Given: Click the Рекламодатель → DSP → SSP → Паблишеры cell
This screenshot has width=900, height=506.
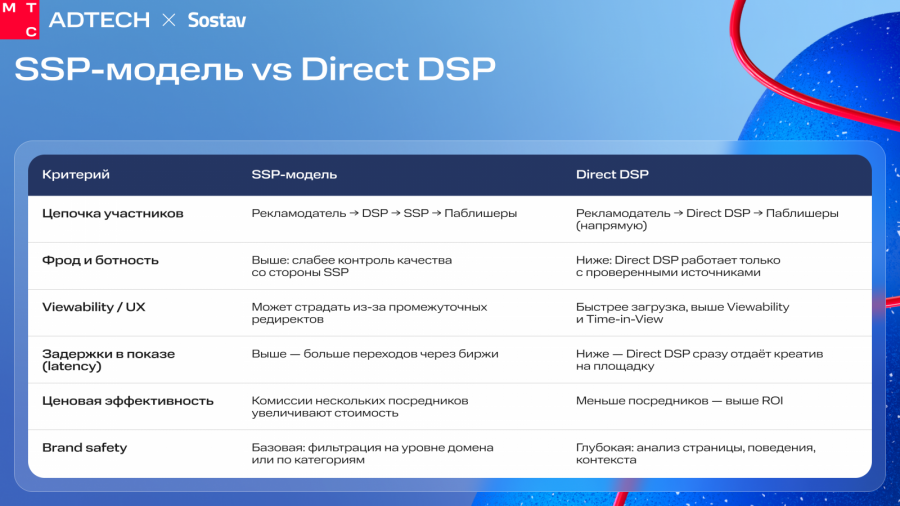Looking at the screenshot, I should click(x=384, y=213).
